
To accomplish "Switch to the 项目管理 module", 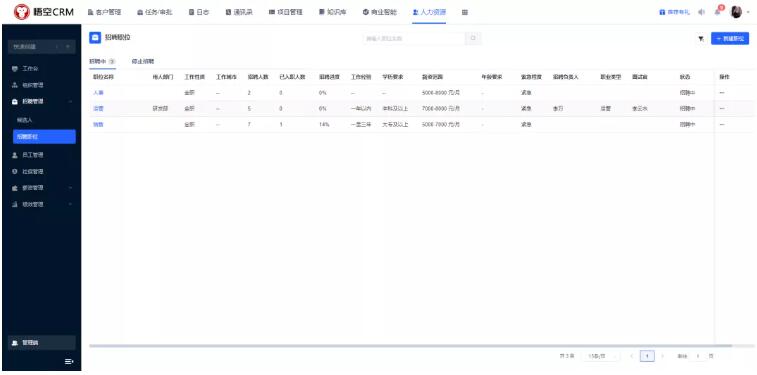I will tap(285, 12).
